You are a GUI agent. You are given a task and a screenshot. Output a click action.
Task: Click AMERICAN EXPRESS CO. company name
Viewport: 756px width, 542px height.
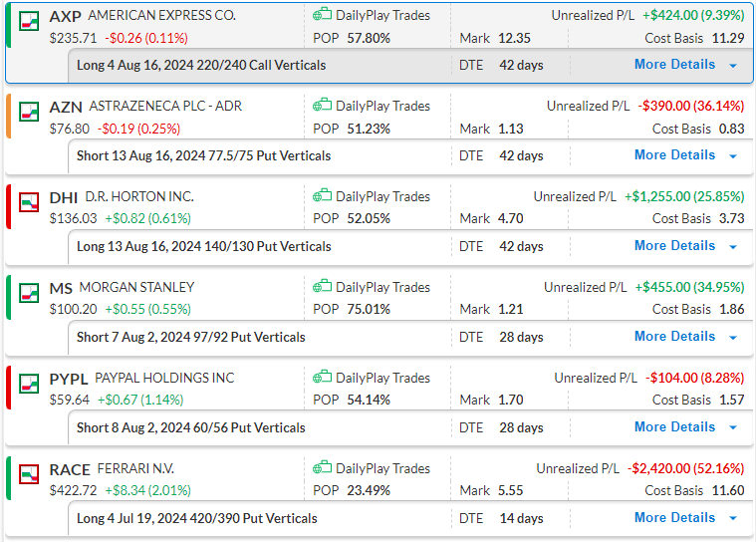162,15
